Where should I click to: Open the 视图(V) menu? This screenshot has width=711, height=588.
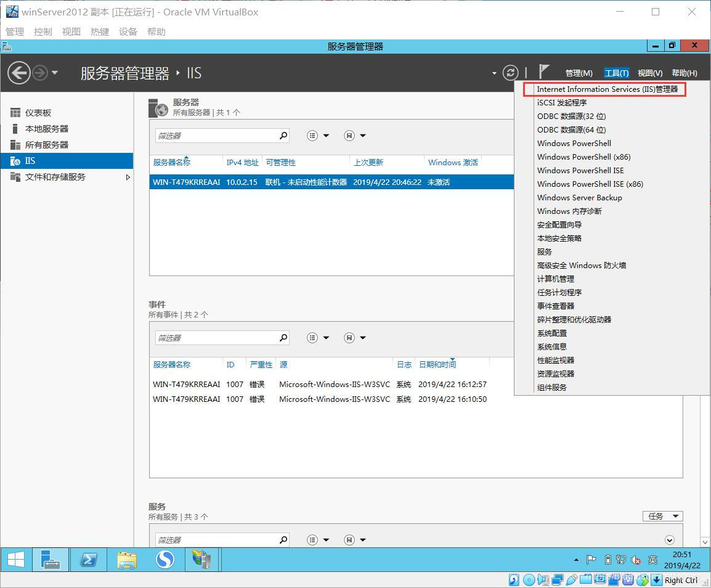point(650,73)
